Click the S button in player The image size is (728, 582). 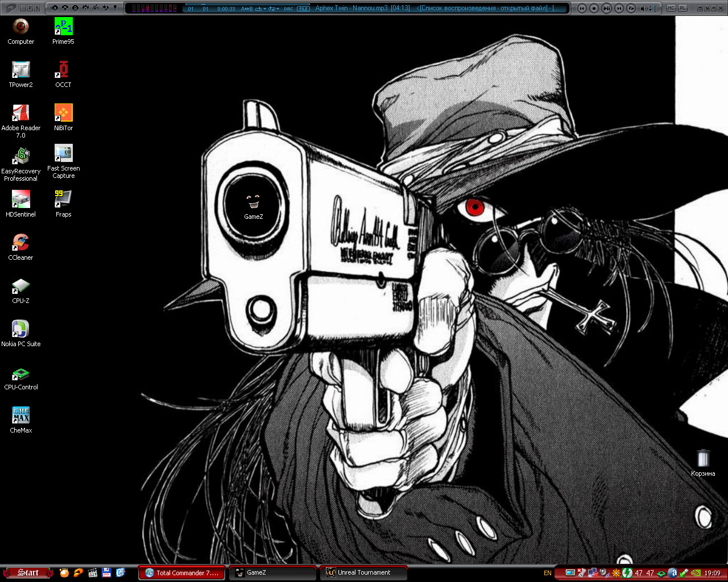tap(37, 8)
